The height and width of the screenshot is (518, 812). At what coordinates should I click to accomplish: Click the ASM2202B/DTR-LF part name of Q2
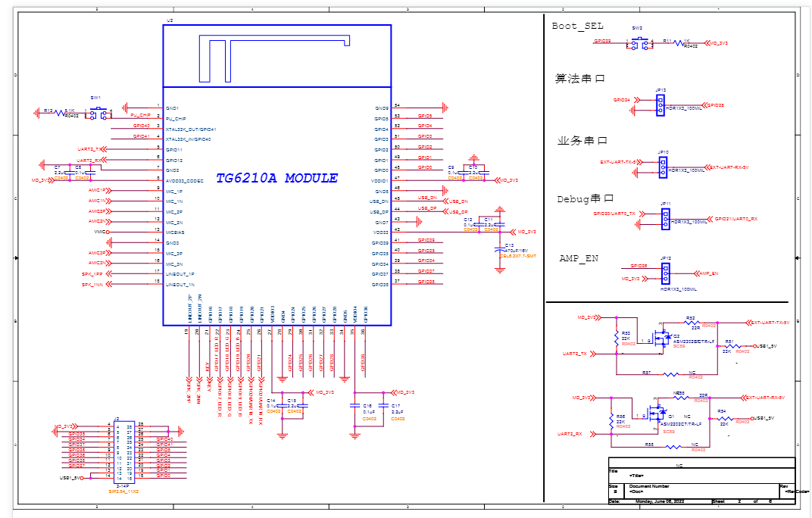[693, 342]
